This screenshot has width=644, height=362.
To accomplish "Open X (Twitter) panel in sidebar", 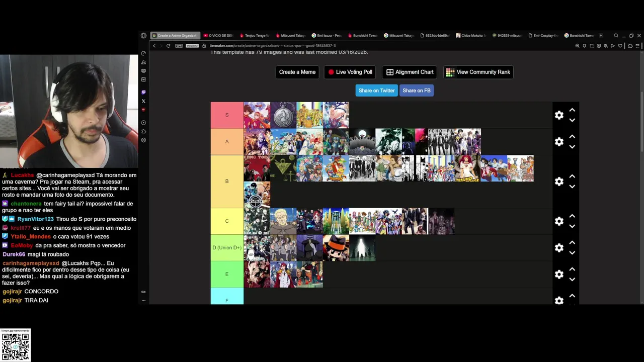I will point(143,101).
